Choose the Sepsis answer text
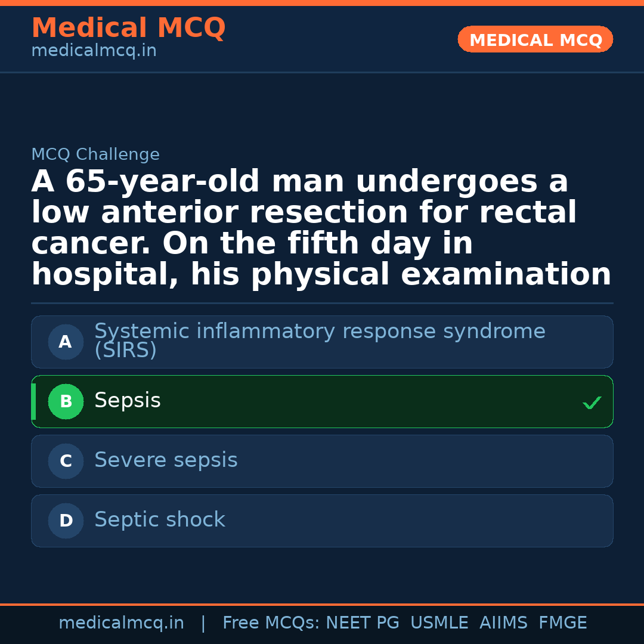This screenshot has width=644, height=644. [x=128, y=401]
